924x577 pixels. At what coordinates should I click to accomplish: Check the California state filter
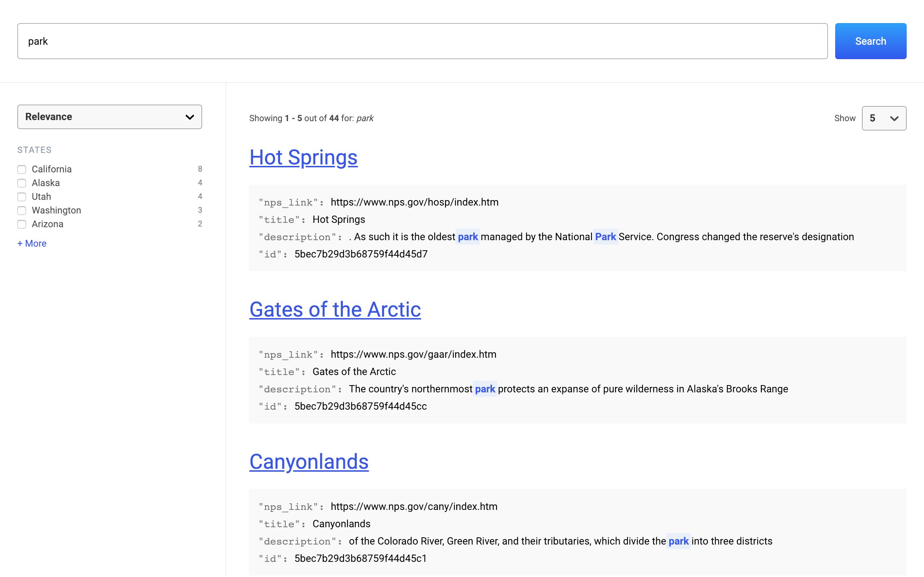coord(22,169)
